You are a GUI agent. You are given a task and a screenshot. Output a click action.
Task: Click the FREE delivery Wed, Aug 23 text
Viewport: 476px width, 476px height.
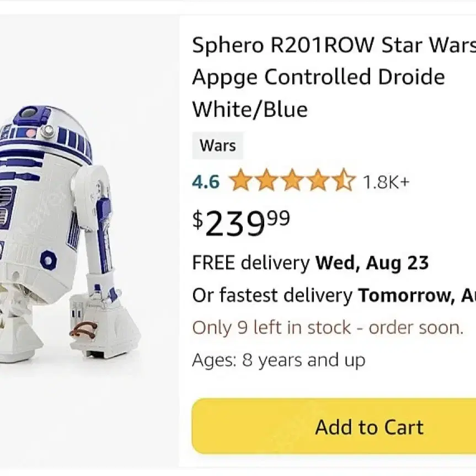[310, 263]
